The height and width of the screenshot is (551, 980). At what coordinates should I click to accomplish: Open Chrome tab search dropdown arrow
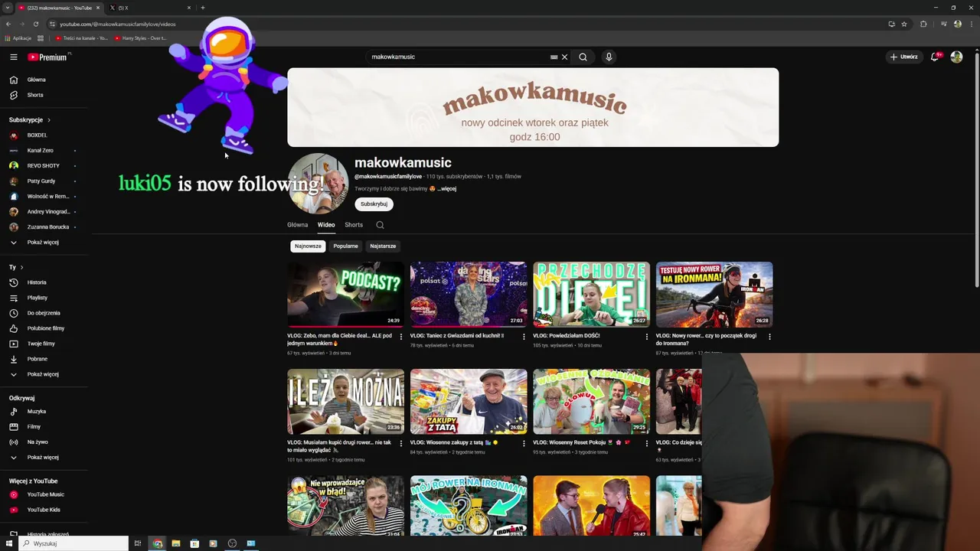click(x=8, y=8)
